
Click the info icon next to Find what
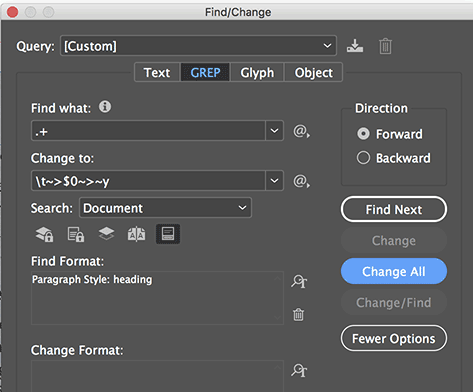[x=105, y=107]
